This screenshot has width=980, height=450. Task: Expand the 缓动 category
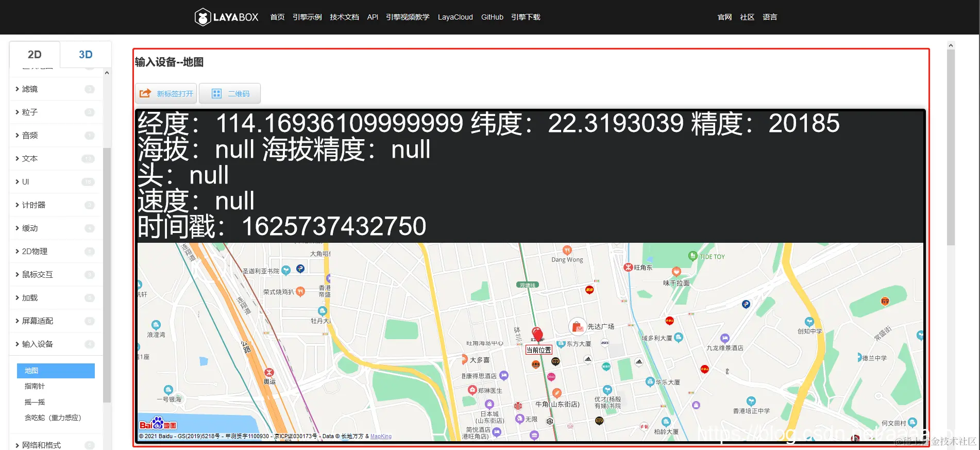click(x=56, y=228)
